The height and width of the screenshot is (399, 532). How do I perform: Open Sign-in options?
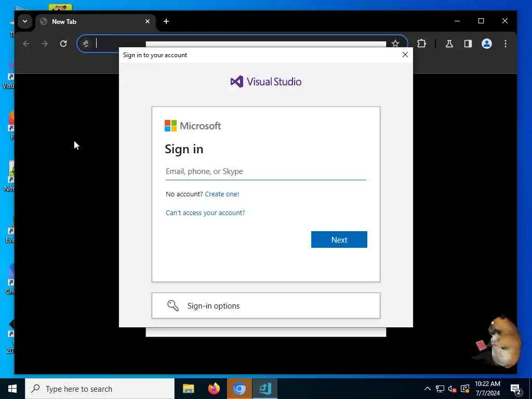coord(265,305)
